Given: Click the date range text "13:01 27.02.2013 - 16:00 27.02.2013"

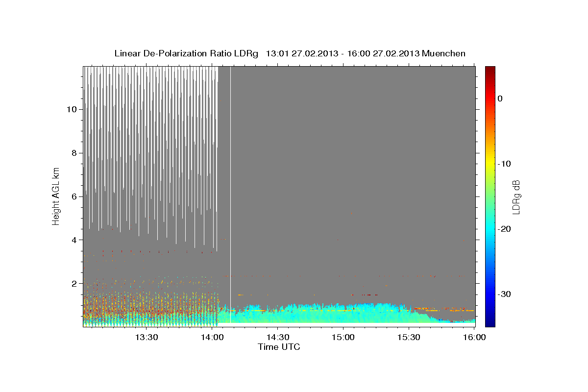Looking at the screenshot, I should [343, 53].
